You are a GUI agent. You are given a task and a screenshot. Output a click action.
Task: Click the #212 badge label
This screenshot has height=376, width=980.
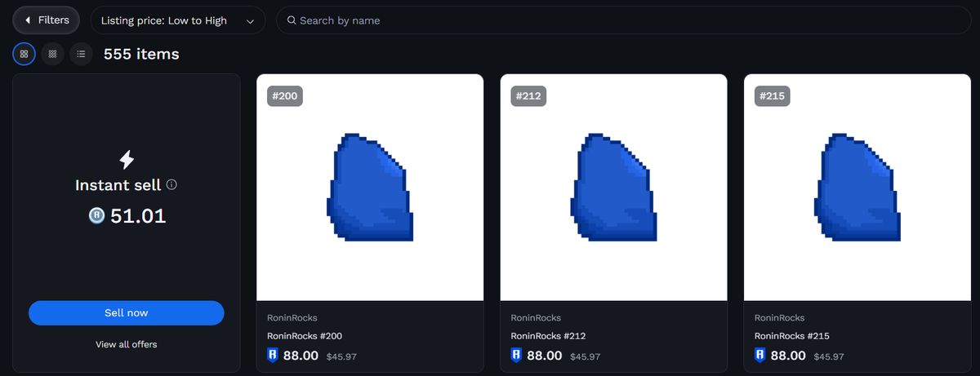[x=528, y=96]
